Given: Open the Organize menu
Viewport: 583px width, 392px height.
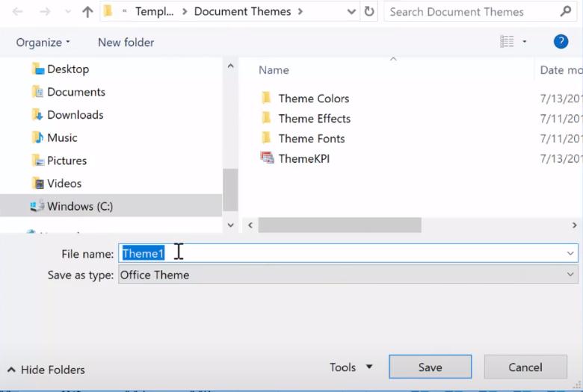Looking at the screenshot, I should tap(43, 43).
